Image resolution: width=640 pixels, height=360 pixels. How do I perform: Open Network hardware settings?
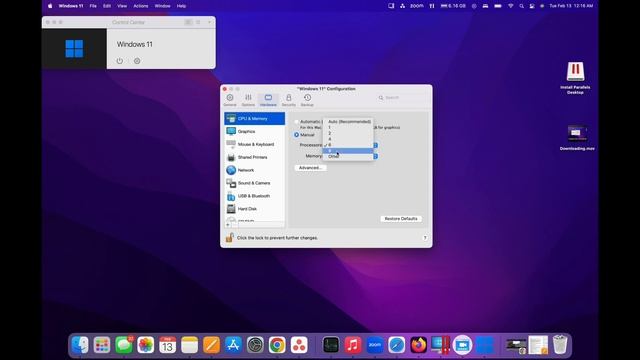pos(255,170)
